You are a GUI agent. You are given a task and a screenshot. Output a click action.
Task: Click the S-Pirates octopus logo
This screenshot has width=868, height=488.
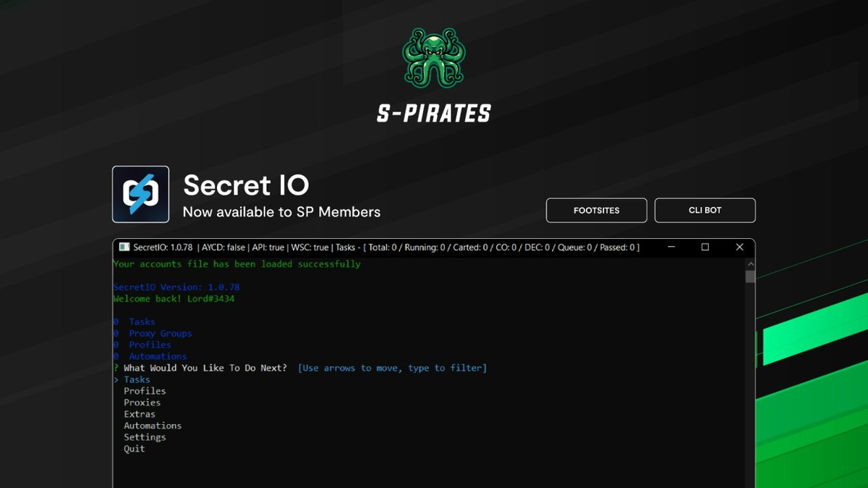click(x=433, y=57)
